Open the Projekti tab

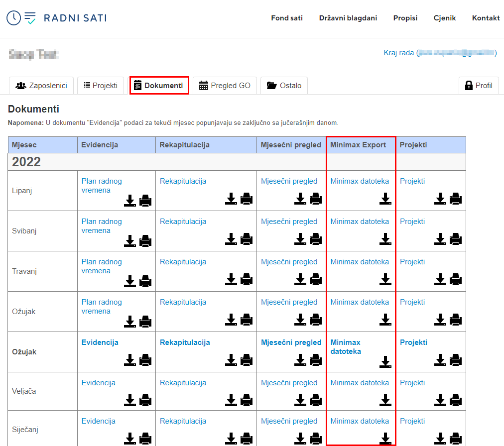point(101,86)
